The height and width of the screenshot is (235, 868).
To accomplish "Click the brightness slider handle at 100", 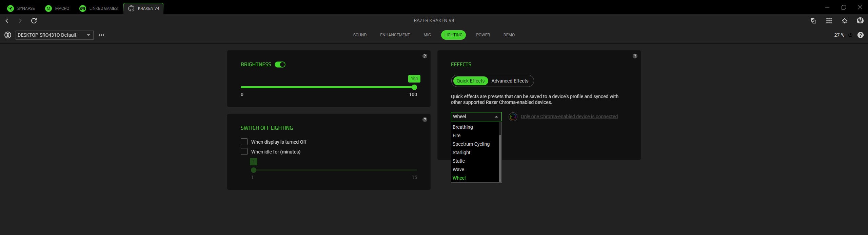I will 414,87.
